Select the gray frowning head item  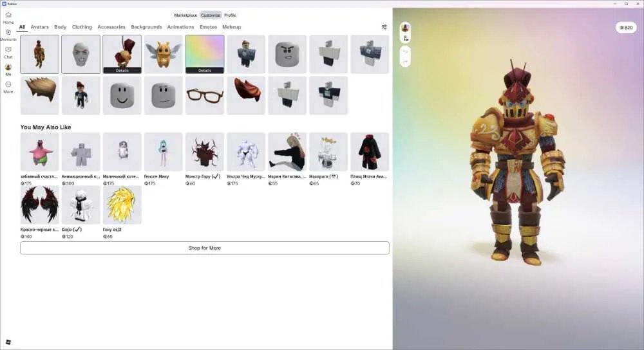(x=287, y=54)
